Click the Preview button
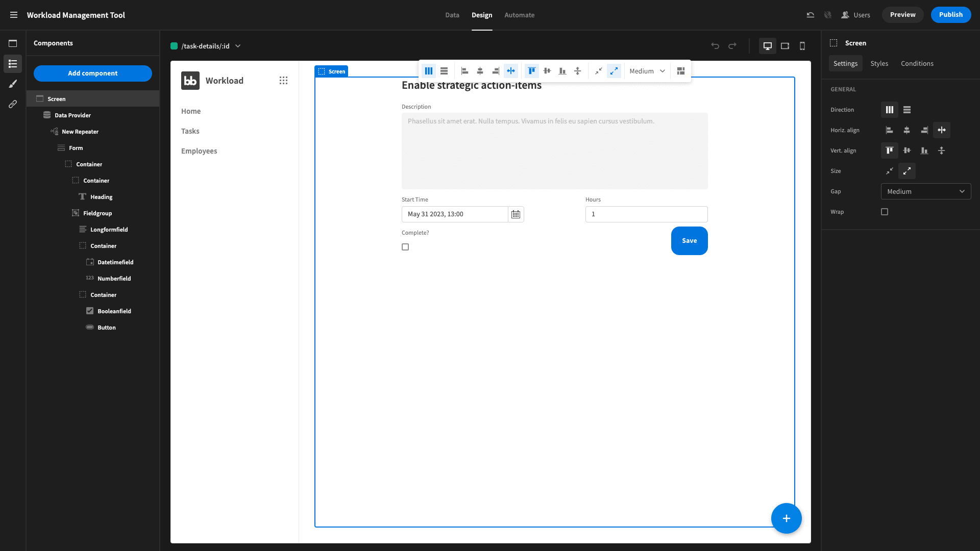 click(x=903, y=15)
